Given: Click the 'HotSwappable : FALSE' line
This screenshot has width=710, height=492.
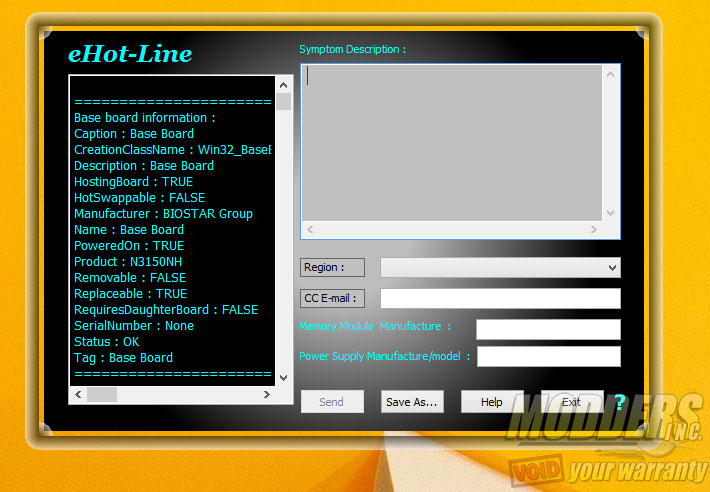Looking at the screenshot, I should click(139, 198).
